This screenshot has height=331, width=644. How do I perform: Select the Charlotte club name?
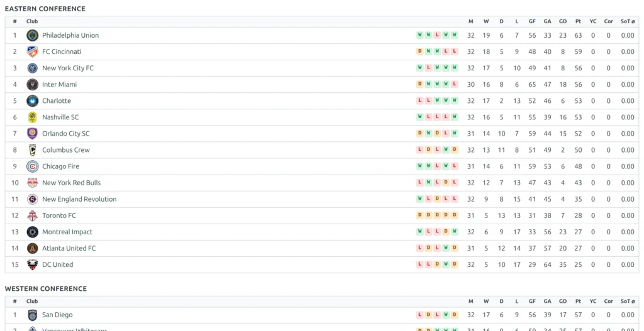[57, 101]
